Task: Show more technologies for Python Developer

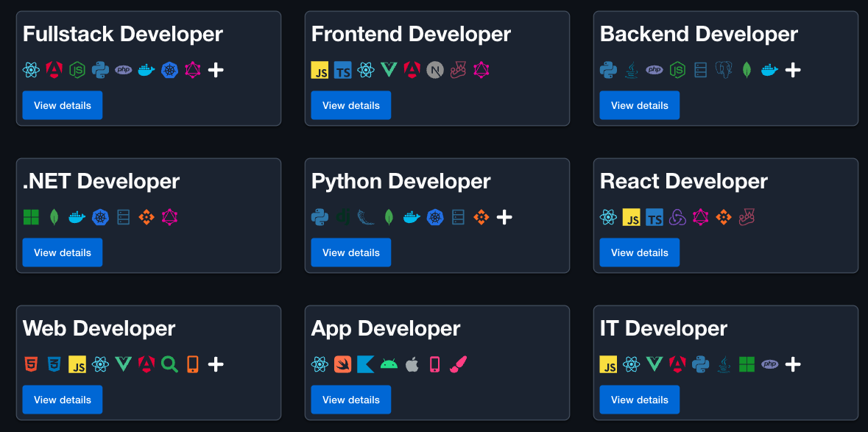Action: click(x=504, y=217)
